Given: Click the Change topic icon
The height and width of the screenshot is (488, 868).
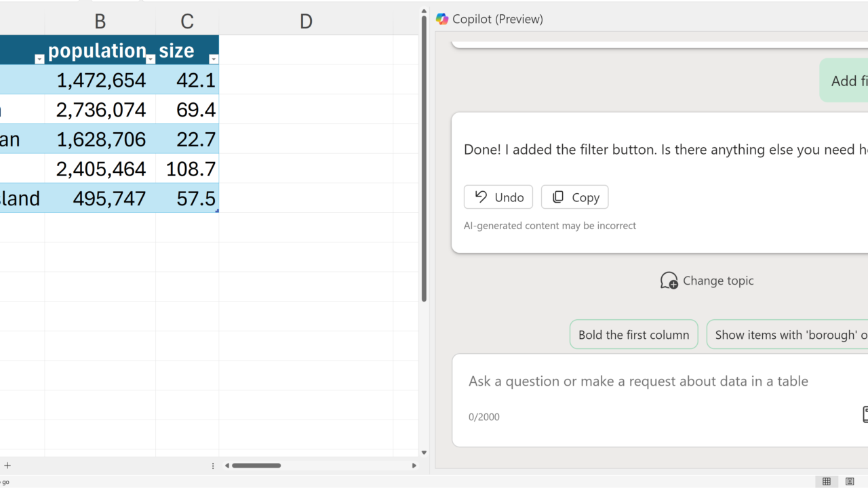Looking at the screenshot, I should [x=669, y=281].
